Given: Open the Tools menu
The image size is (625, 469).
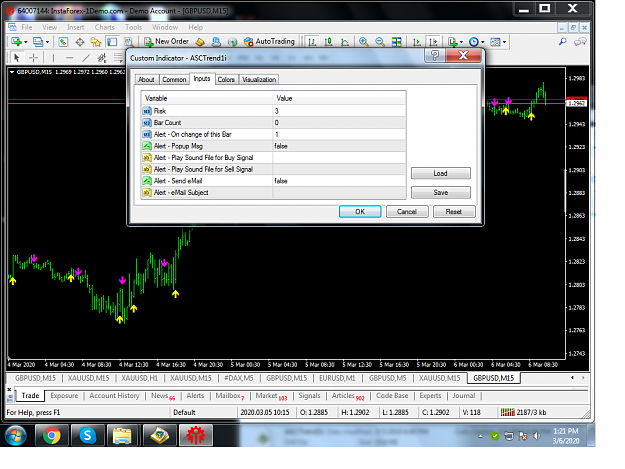Looking at the screenshot, I should (x=133, y=27).
